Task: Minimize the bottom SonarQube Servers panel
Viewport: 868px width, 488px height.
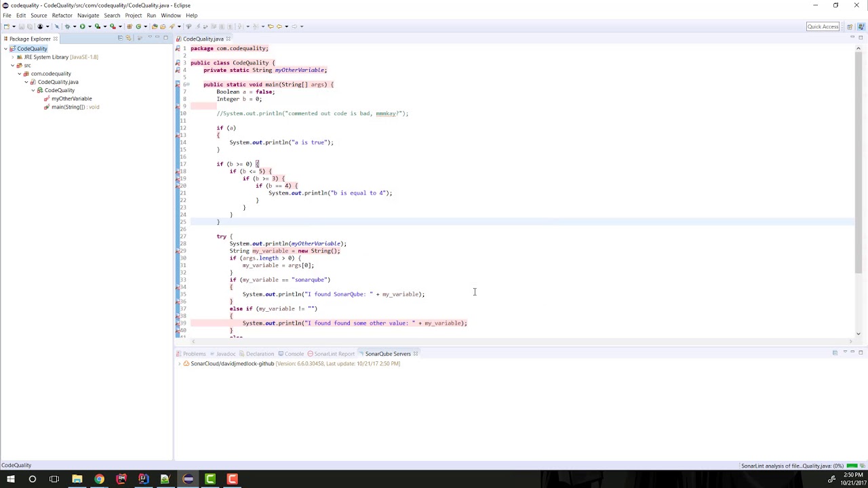Action: [x=852, y=352]
